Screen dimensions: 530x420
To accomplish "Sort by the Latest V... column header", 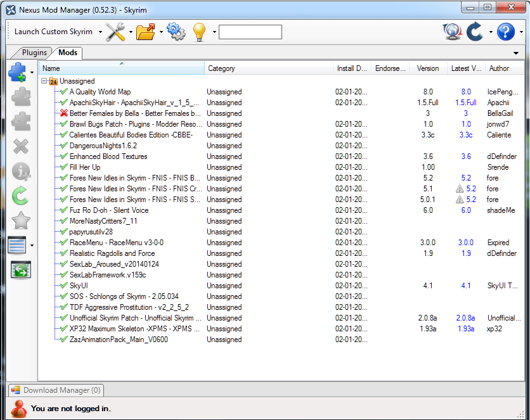I will tap(467, 68).
